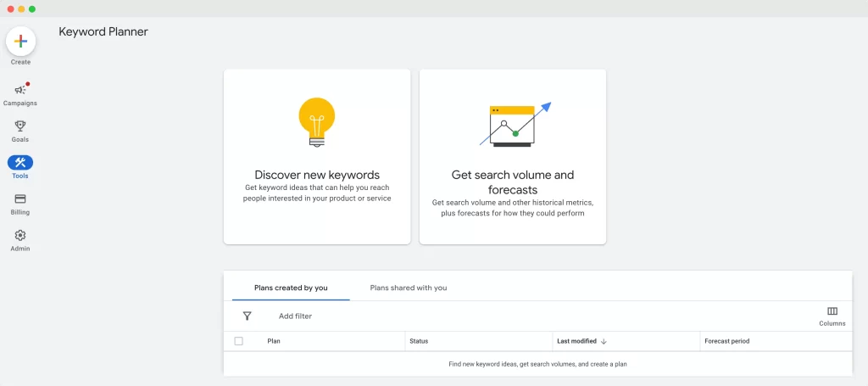
Task: Click the Forecast period column header
Action: pos(726,341)
